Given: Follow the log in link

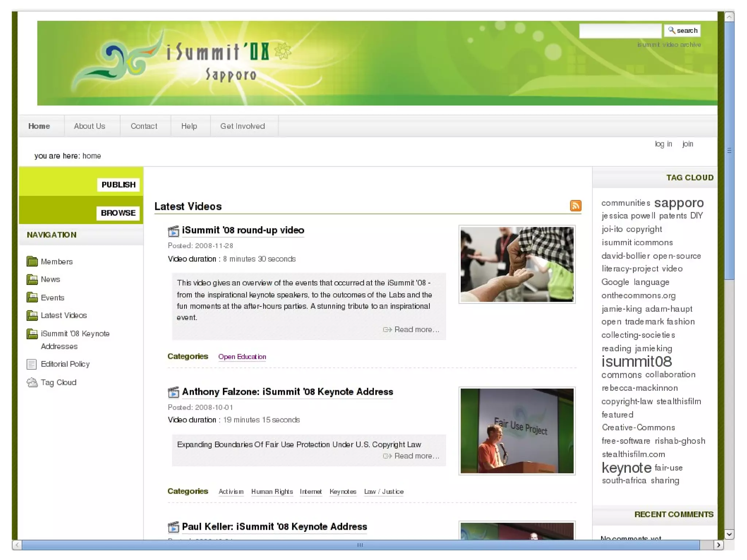Looking at the screenshot, I should click(663, 144).
